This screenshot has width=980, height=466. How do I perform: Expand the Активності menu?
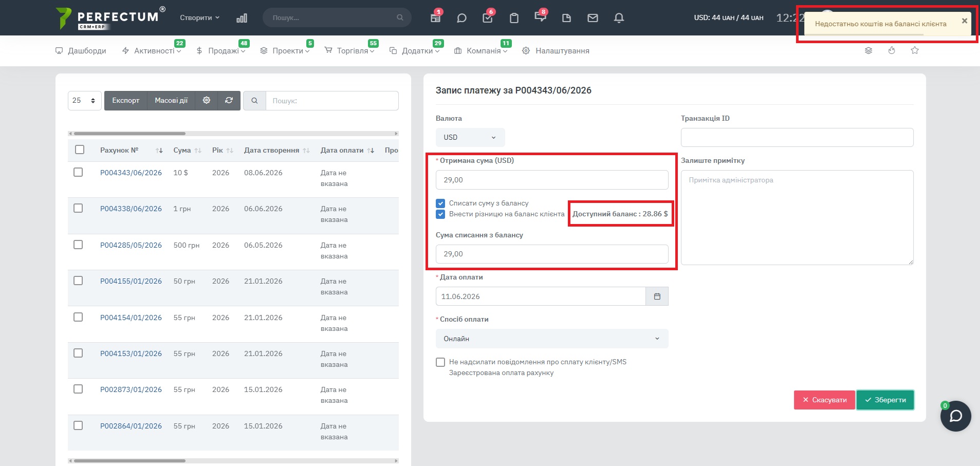pos(152,51)
